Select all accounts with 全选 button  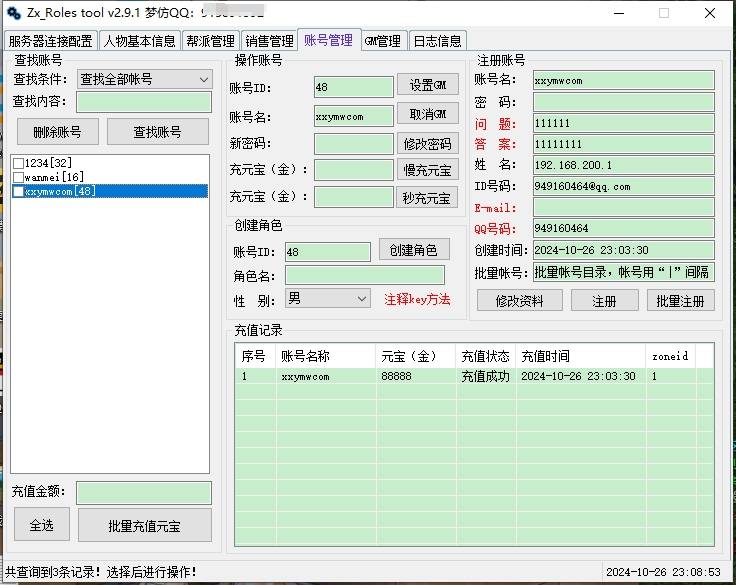tap(41, 525)
